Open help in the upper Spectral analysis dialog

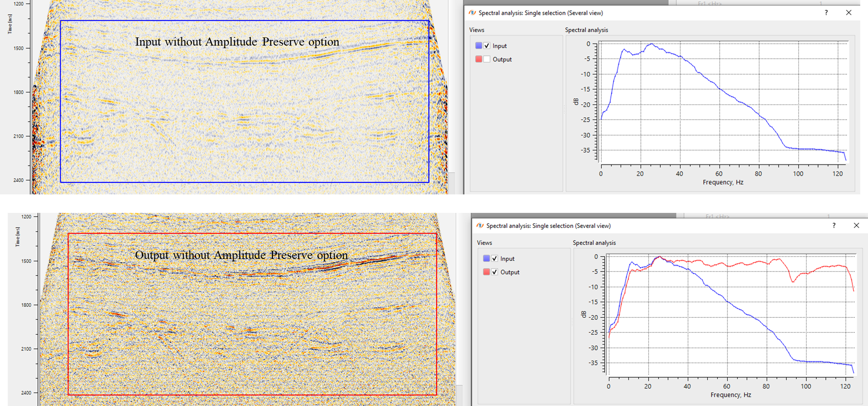tap(826, 13)
